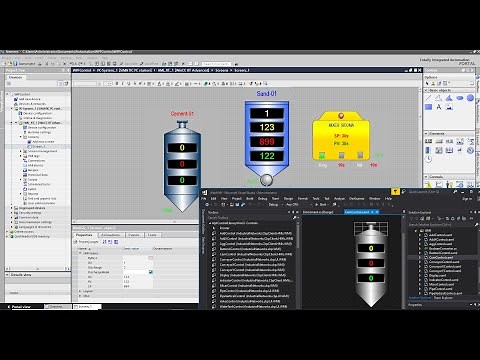480x360 pixels.
Task: Click Bold formatting in screen editor toolbar
Action: point(117,83)
